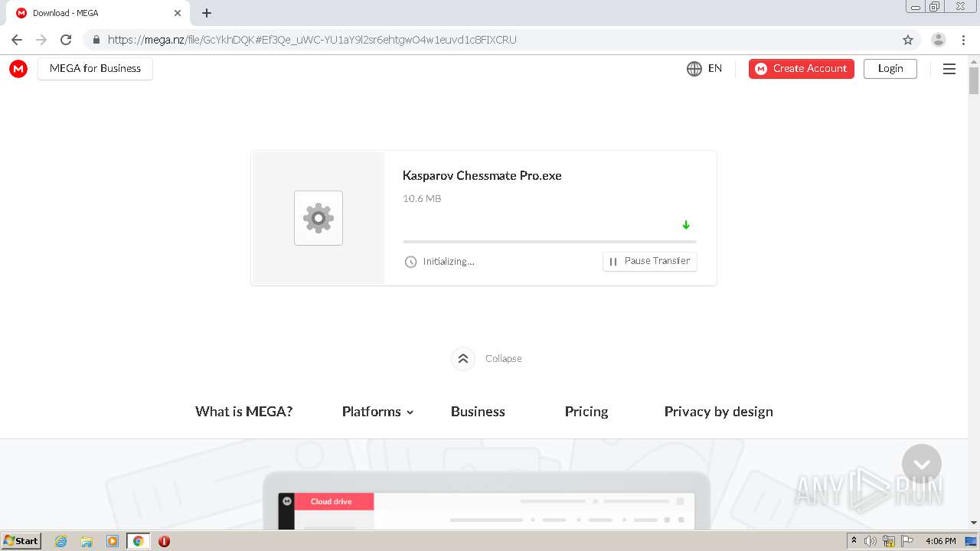Click MEGA for Business button
980x551 pixels.
click(95, 69)
